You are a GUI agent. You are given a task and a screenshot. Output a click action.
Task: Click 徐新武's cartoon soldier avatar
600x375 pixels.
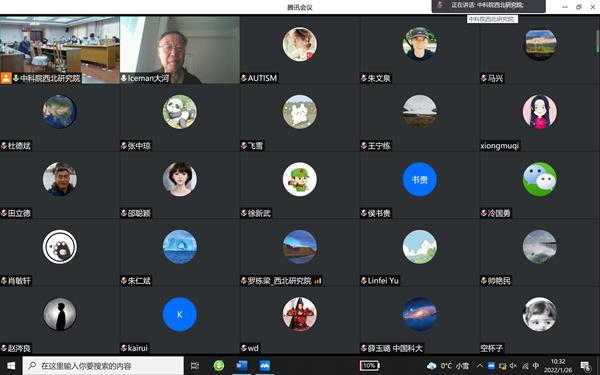300,179
